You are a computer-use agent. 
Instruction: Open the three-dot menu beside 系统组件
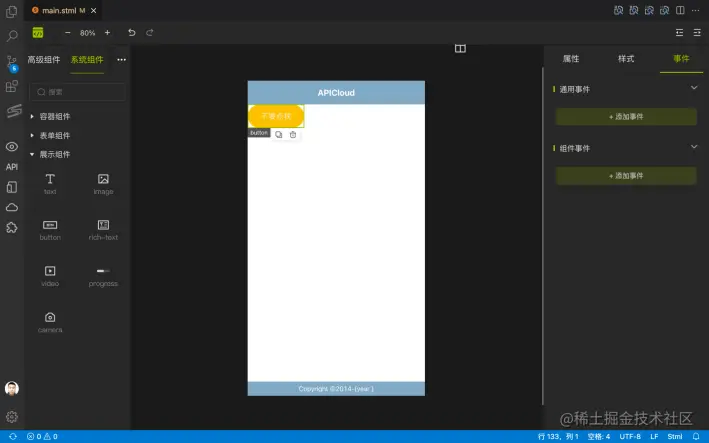(122, 60)
